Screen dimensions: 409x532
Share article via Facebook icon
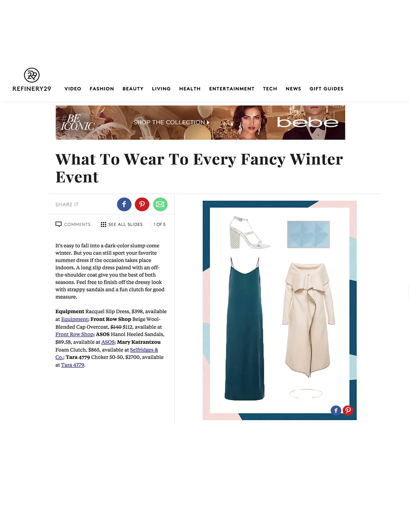tap(124, 204)
